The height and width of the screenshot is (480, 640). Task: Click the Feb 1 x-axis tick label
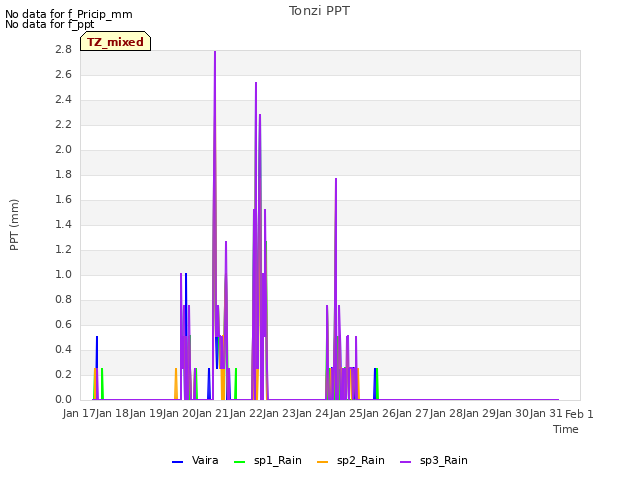click(x=579, y=414)
